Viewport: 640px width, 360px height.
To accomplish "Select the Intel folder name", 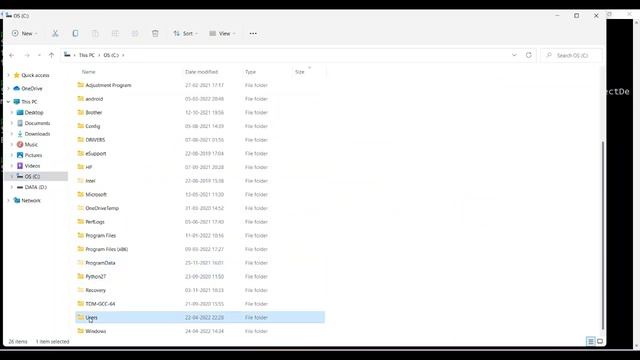I will 90,181.
